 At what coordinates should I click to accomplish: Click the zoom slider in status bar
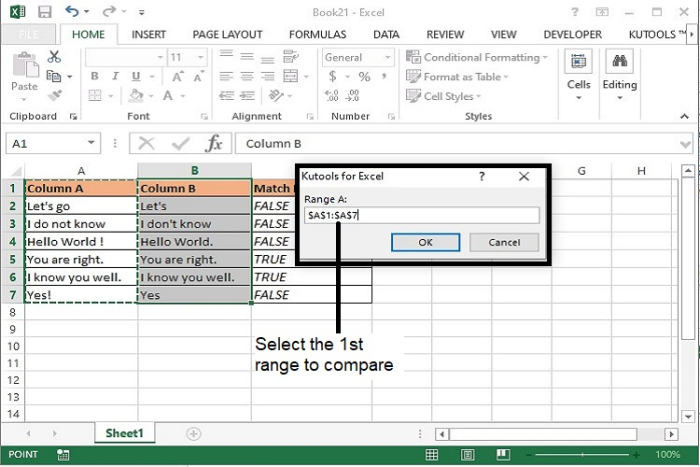(582, 454)
